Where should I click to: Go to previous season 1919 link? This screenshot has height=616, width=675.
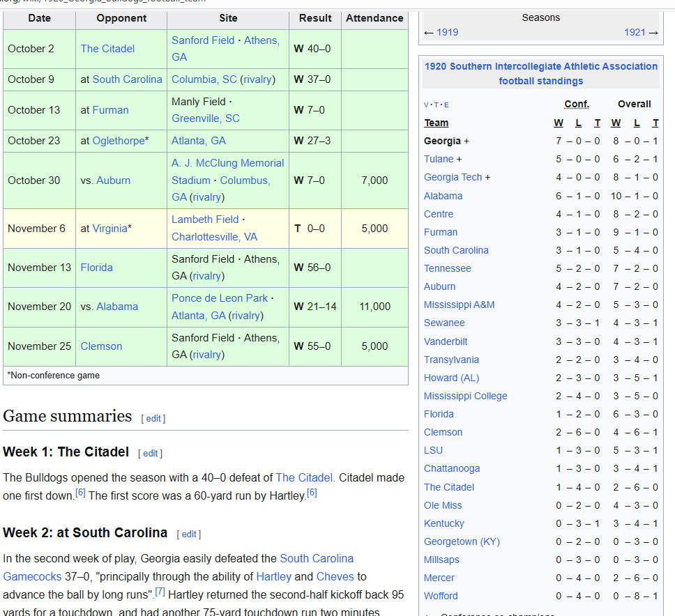click(447, 32)
